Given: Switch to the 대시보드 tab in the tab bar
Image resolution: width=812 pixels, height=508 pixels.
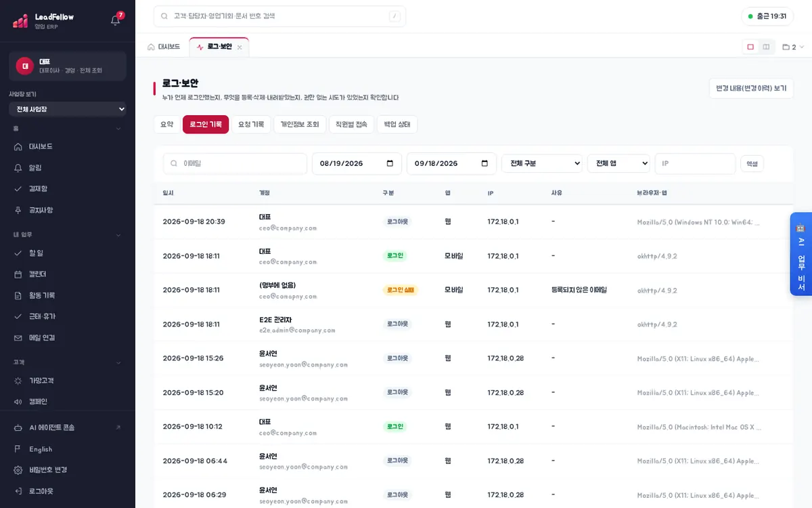Looking at the screenshot, I should tap(164, 47).
